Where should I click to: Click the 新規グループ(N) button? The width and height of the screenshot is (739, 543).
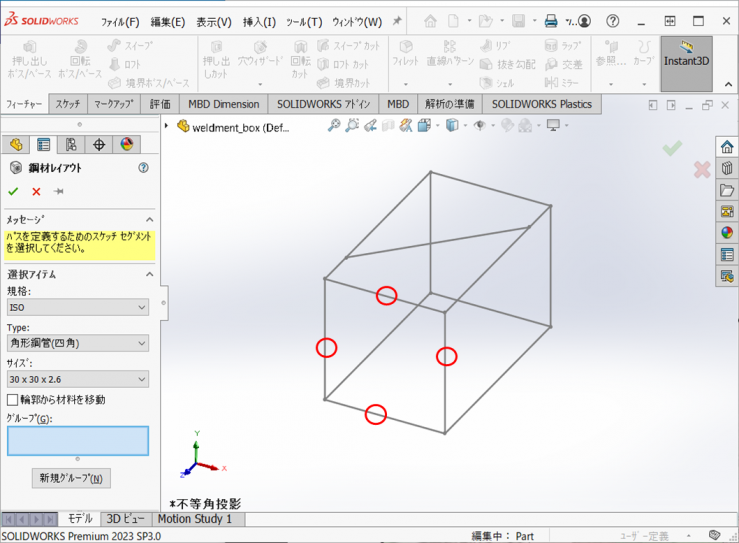(71, 479)
